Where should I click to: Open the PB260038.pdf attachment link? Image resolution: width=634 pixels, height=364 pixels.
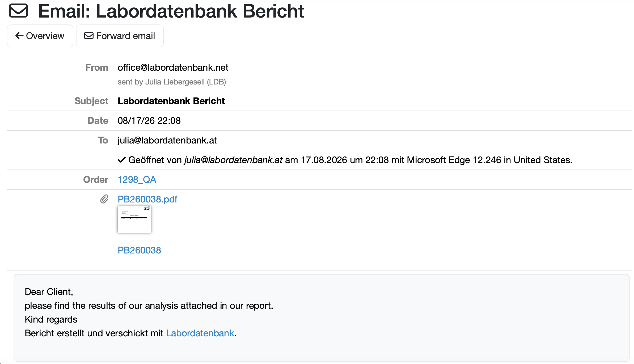click(147, 199)
